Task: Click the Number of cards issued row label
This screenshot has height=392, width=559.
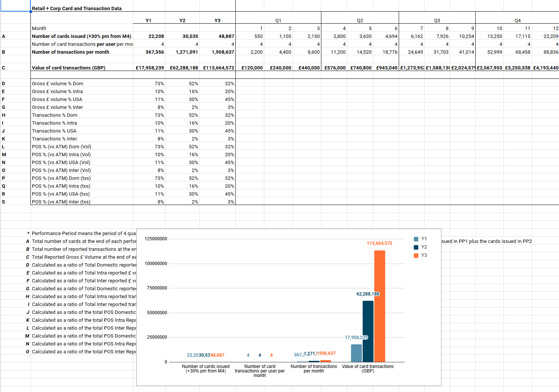Action: 81,36
